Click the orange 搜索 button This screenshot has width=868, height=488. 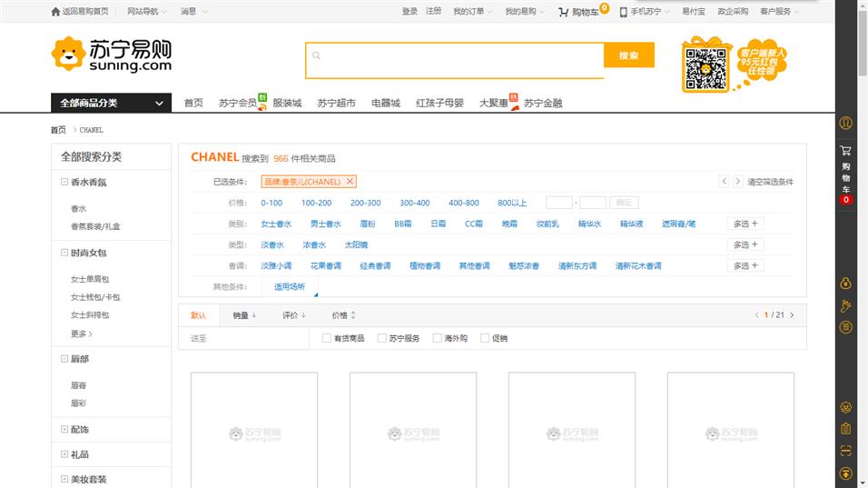[629, 55]
